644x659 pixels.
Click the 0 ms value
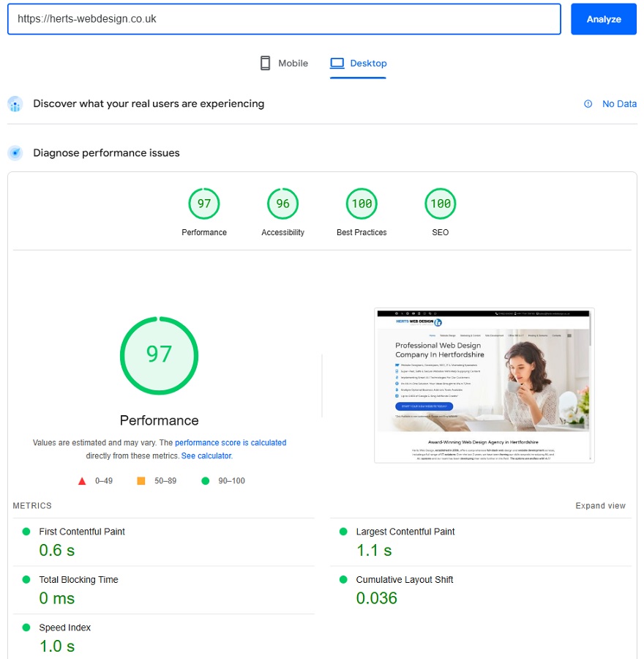pos(56,598)
